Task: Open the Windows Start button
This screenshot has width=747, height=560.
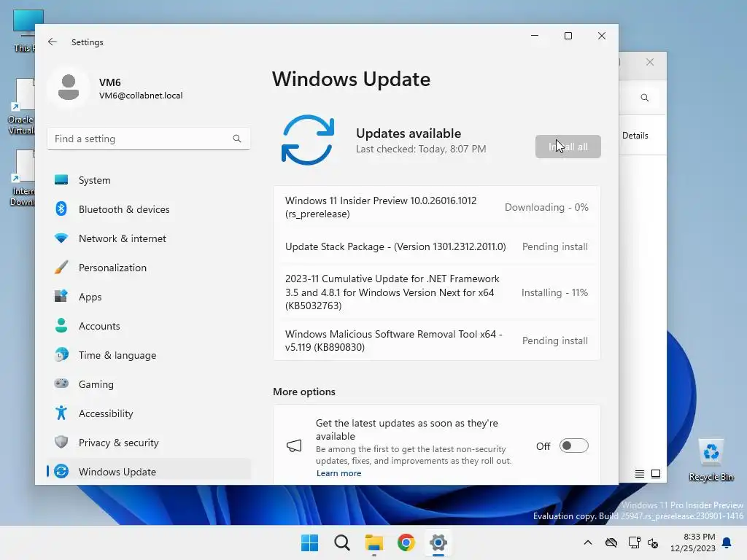Action: point(309,542)
